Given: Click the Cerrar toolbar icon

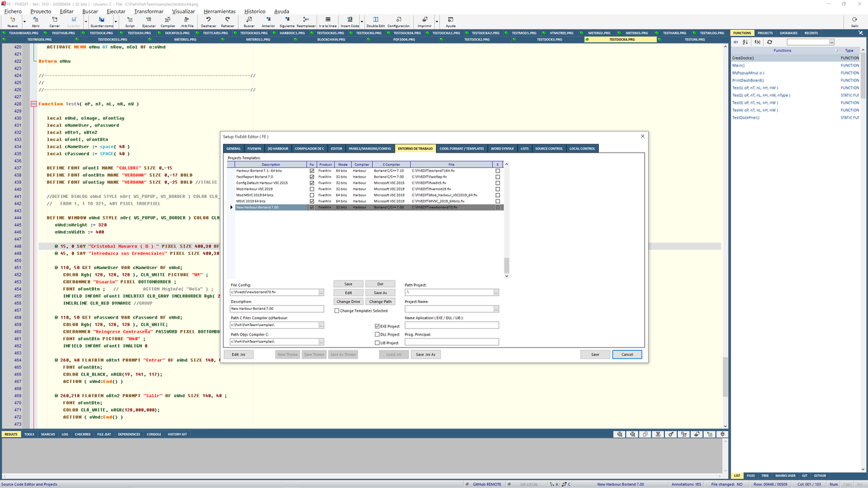Looking at the screenshot, I should point(54,21).
